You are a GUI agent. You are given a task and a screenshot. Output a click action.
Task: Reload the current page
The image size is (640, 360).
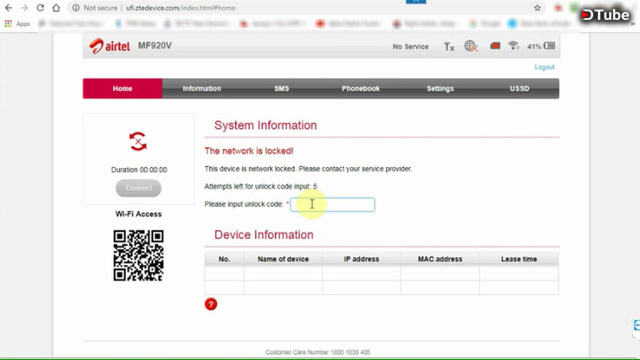[x=40, y=8]
